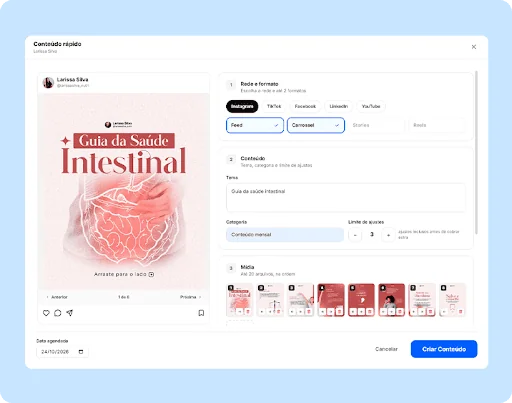Move media thumbnail 7 forward in order

point(422,311)
